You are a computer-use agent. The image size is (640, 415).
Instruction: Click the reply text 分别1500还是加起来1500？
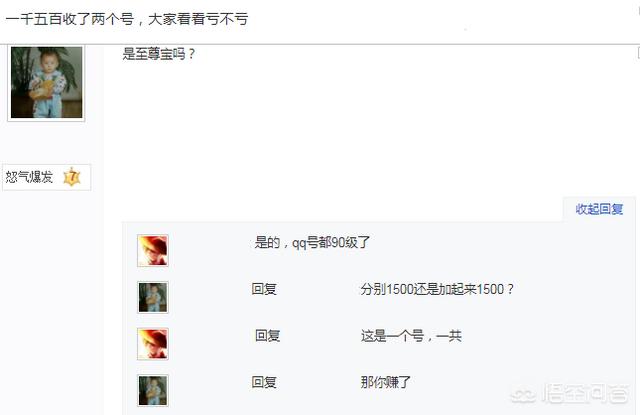click(437, 289)
